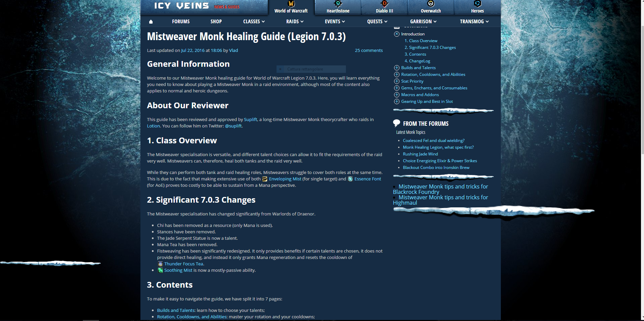Click the Enveloping Mist spell icon
644x321 pixels.
click(x=265, y=179)
